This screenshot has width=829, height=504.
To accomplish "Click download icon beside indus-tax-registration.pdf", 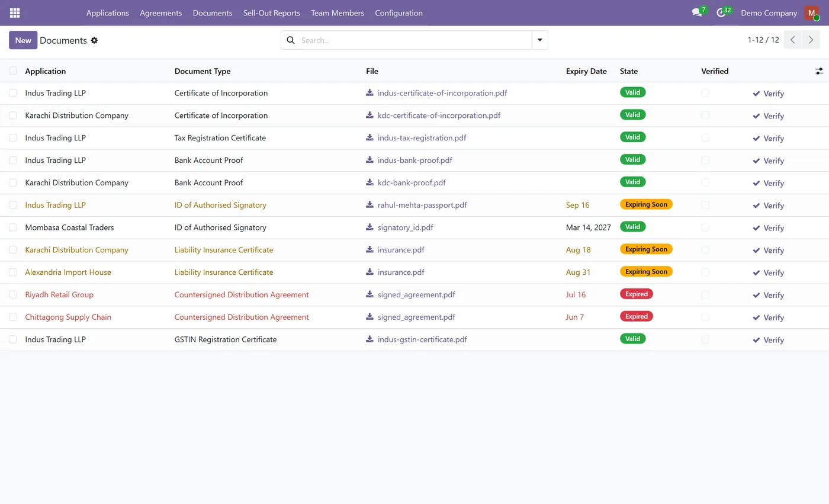I will pyautogui.click(x=369, y=138).
